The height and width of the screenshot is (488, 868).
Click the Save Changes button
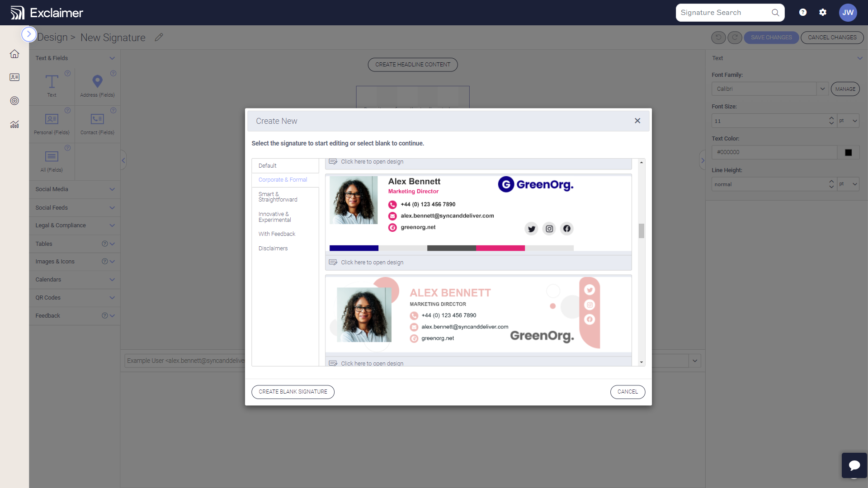pyautogui.click(x=771, y=37)
